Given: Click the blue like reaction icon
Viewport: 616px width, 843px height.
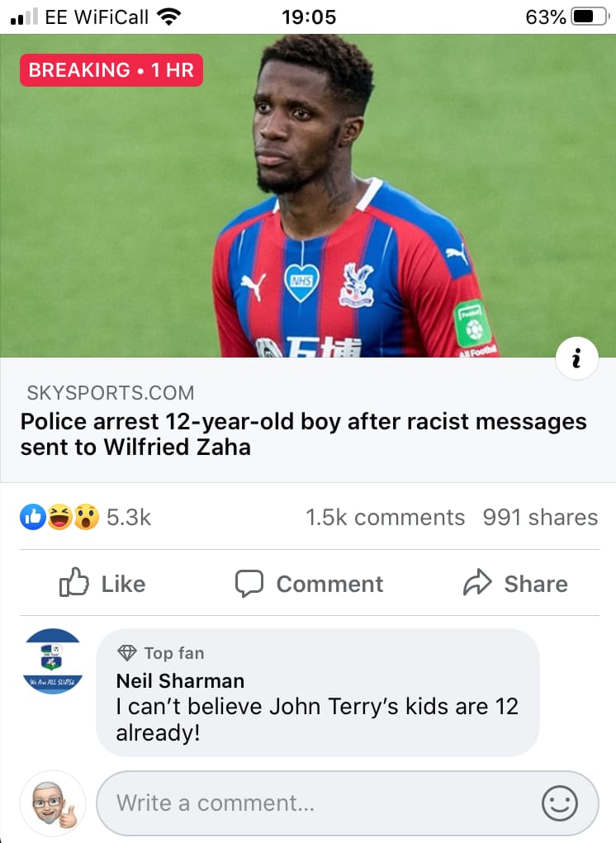Looking at the screenshot, I should pyautogui.click(x=33, y=517).
